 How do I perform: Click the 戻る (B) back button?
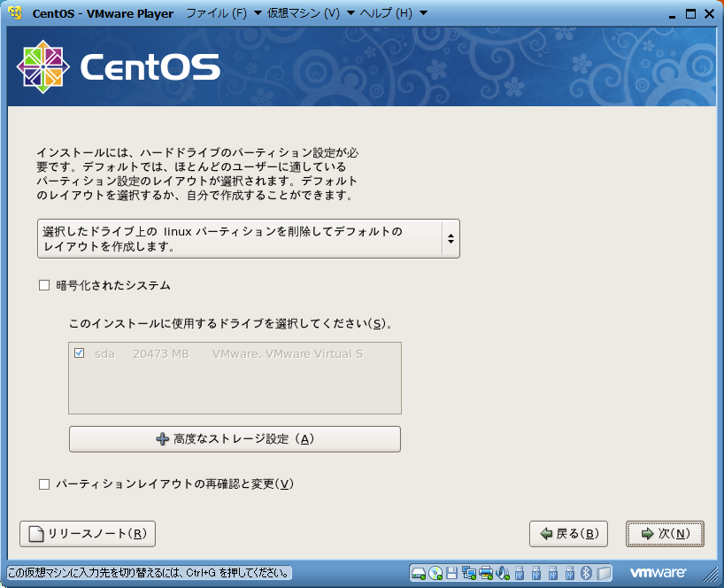click(568, 534)
